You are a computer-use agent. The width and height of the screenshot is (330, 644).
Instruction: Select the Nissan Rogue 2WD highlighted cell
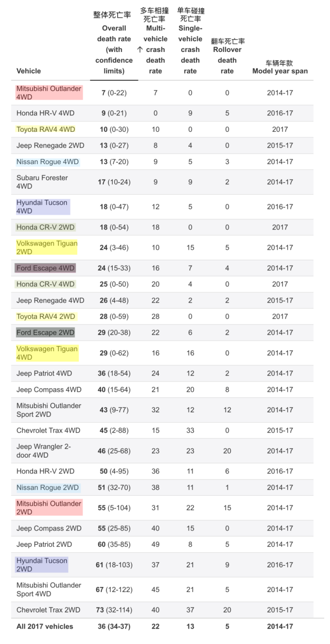coord(47,488)
